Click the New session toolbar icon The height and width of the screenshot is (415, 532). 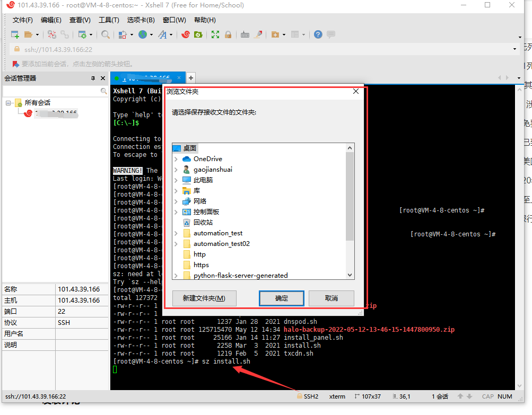pos(15,34)
